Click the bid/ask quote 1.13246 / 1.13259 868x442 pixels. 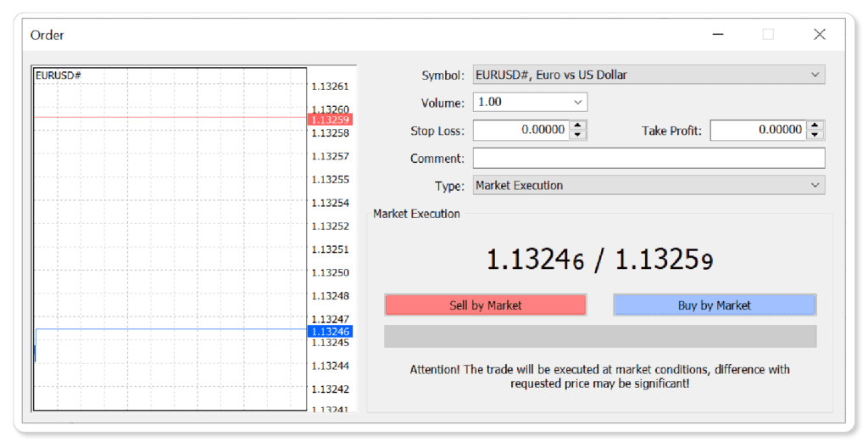[x=600, y=260]
